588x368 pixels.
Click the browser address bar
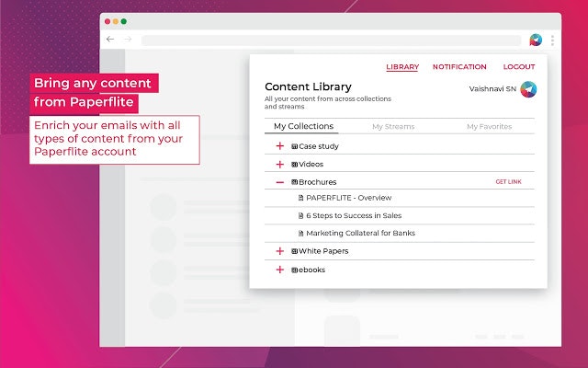pos(331,40)
